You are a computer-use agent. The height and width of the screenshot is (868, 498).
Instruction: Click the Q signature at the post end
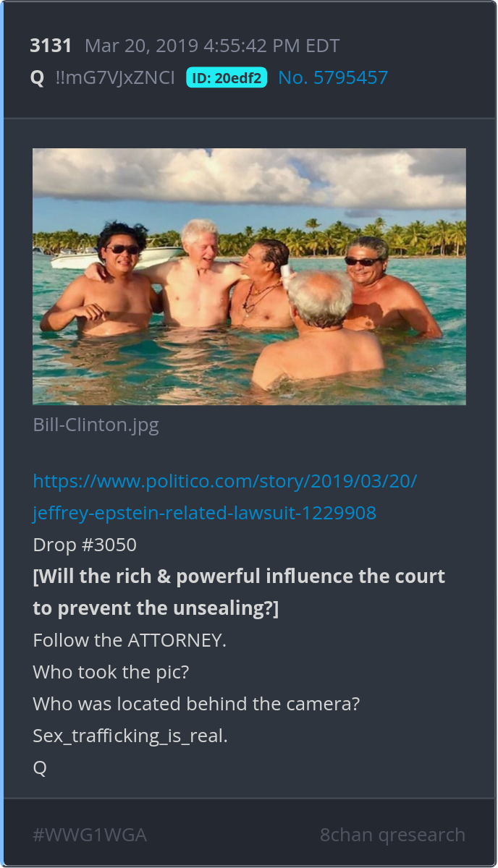point(40,768)
